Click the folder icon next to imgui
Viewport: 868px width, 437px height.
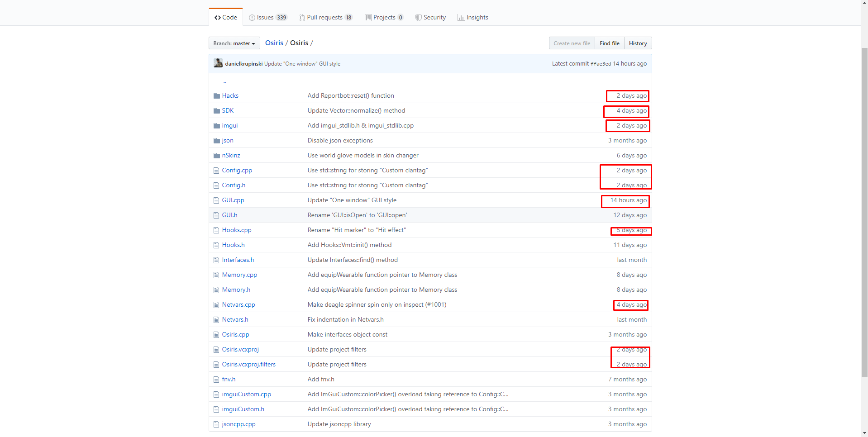(x=216, y=126)
